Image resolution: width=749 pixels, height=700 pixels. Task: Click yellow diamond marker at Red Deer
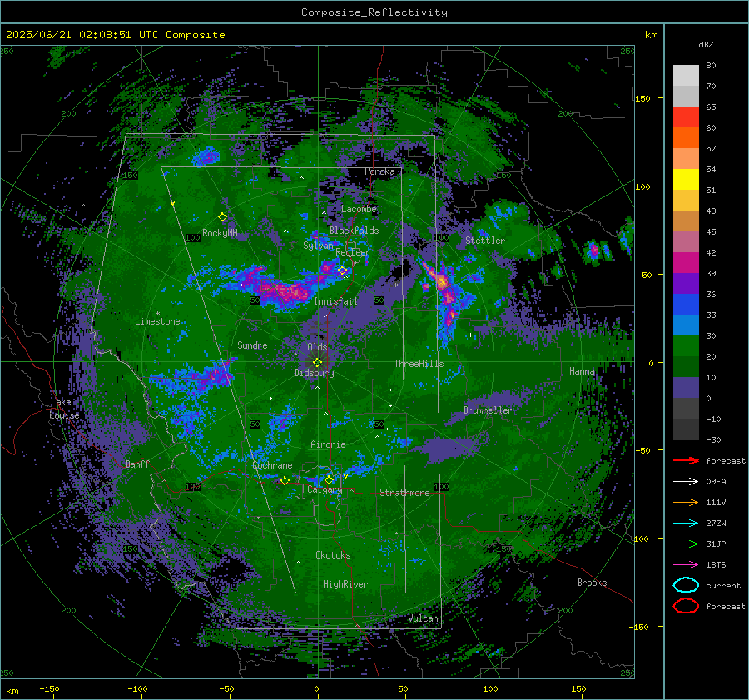coord(343,271)
